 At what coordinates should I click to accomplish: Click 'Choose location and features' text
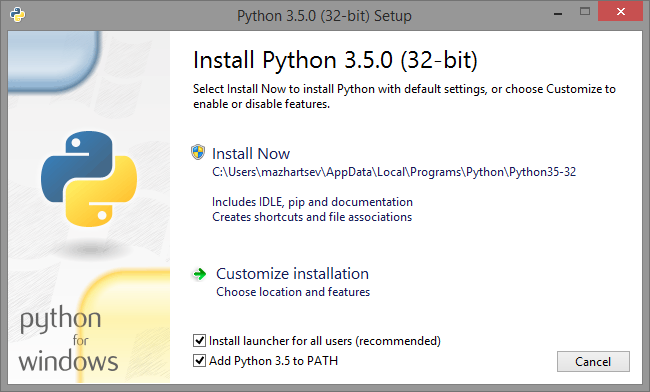[293, 292]
